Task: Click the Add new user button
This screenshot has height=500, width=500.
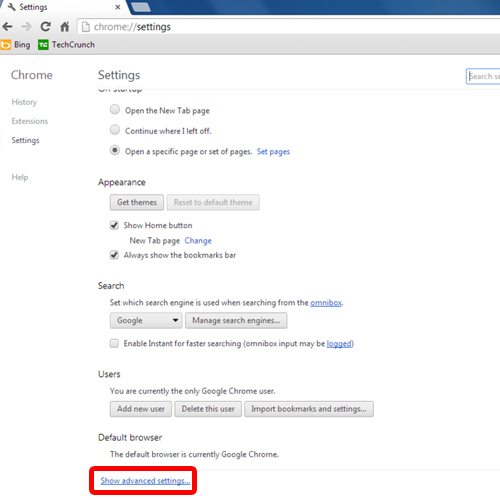Action: [141, 409]
